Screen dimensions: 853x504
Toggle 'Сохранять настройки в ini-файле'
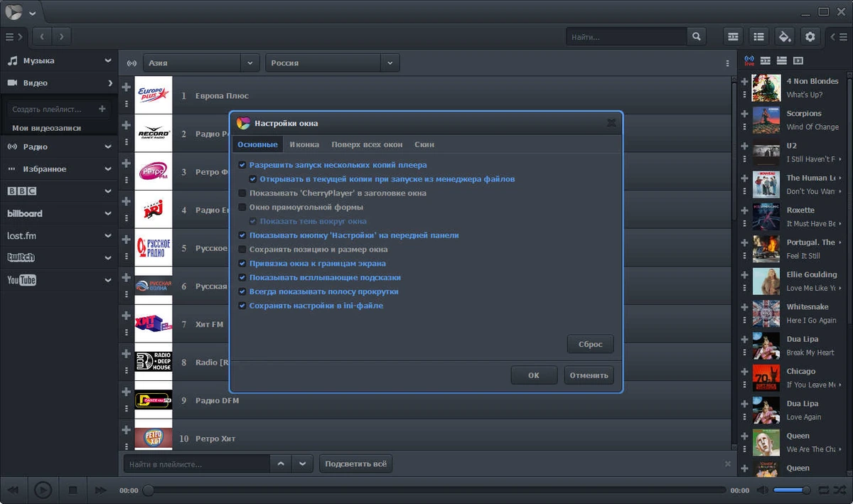click(x=242, y=306)
